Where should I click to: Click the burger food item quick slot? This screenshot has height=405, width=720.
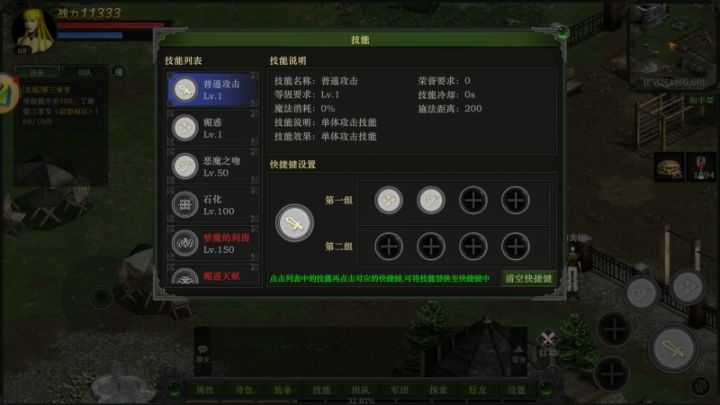669,167
